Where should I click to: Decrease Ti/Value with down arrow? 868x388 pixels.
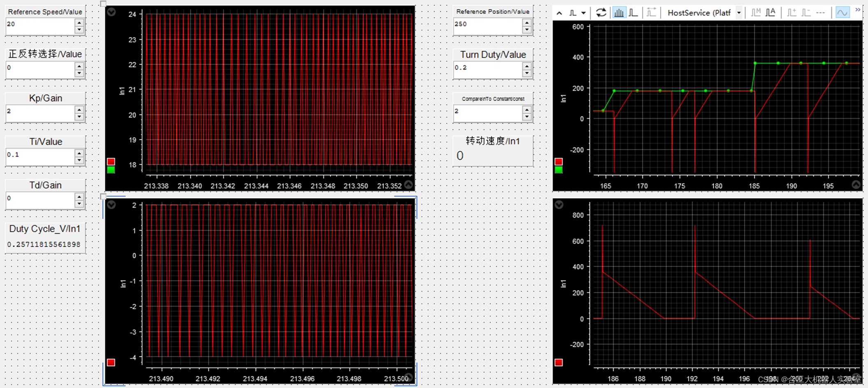79,161
